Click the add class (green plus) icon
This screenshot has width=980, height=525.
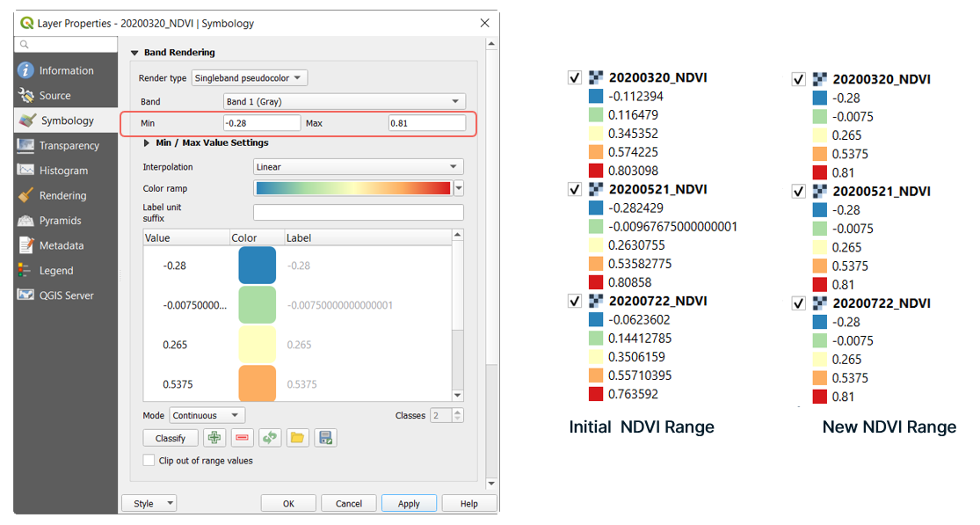tap(214, 438)
